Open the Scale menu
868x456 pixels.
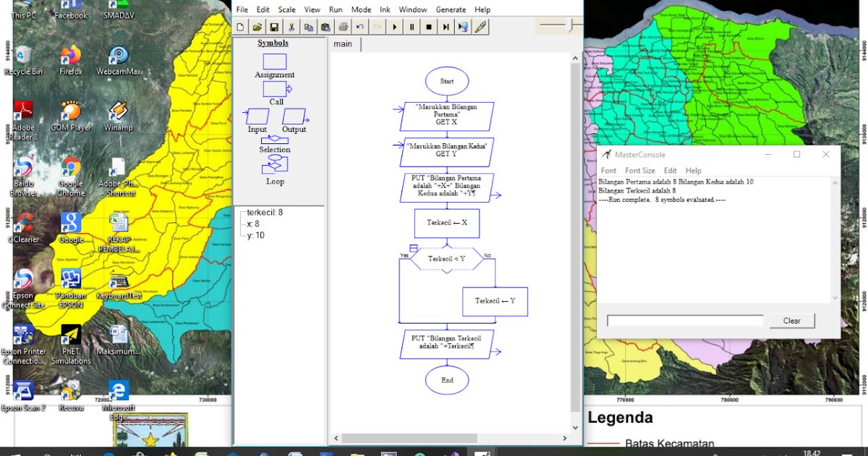click(287, 9)
